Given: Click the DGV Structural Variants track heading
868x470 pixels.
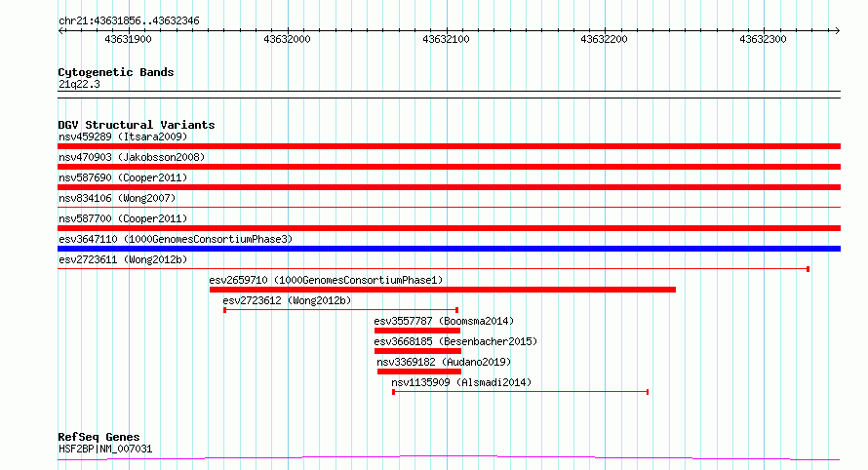Looking at the screenshot, I should (x=137, y=125).
